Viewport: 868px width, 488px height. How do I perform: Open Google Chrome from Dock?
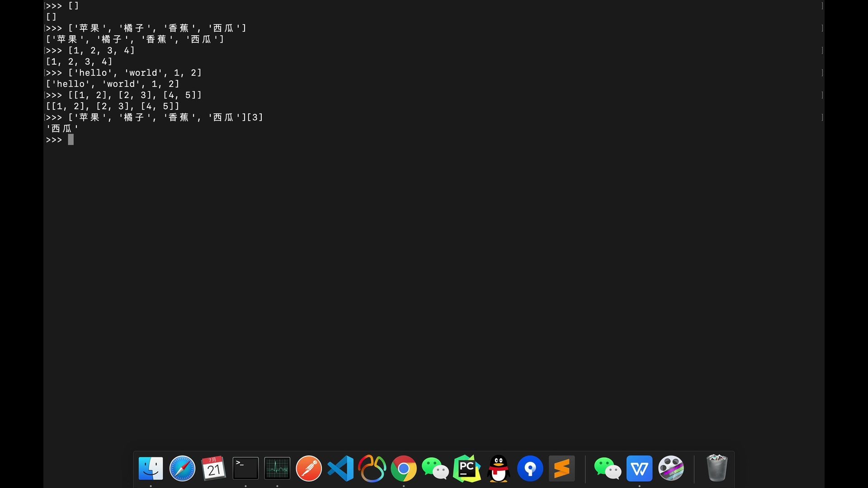(404, 469)
